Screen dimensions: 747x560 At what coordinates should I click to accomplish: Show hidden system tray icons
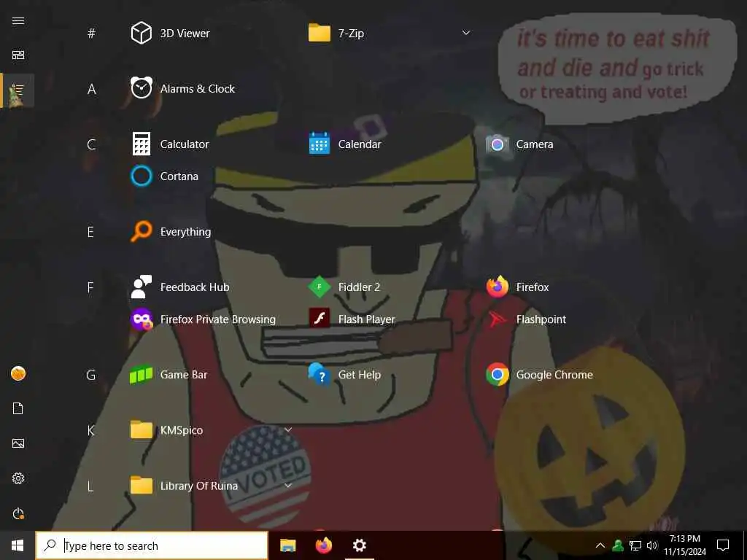click(x=600, y=545)
